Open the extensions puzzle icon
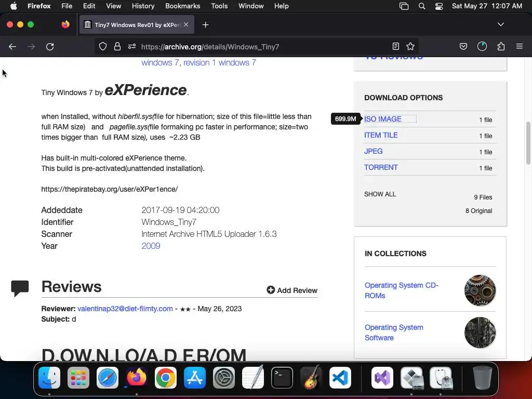This screenshot has width=532, height=399. (x=501, y=46)
